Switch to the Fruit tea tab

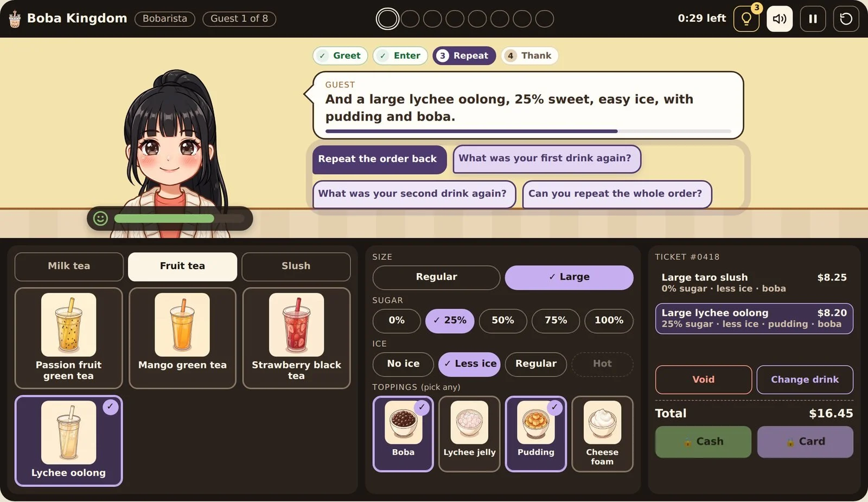[x=182, y=266]
